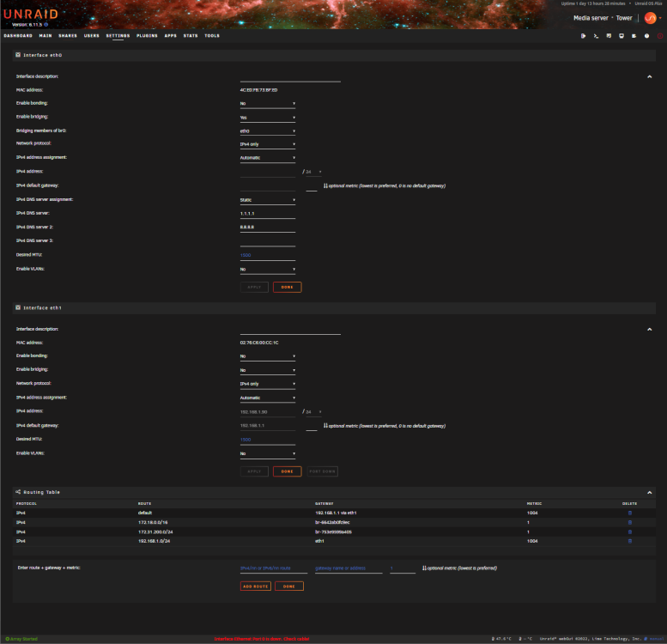
Task: Click the Add Route button
Action: pos(255,586)
